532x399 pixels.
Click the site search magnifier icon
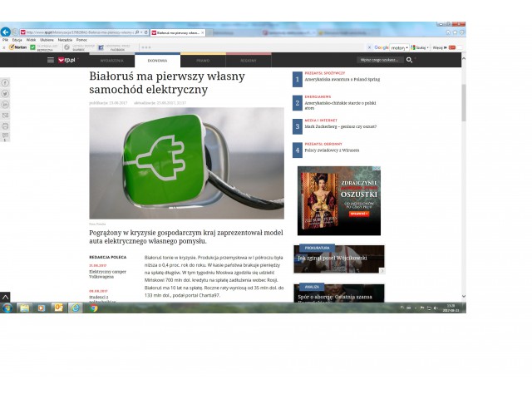[x=409, y=60]
